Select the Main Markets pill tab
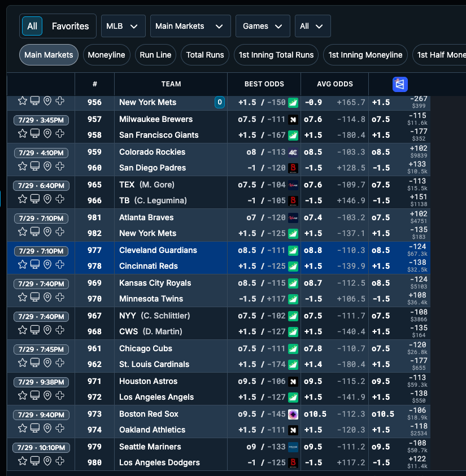Viewport: 466px width, 476px height. click(x=49, y=55)
